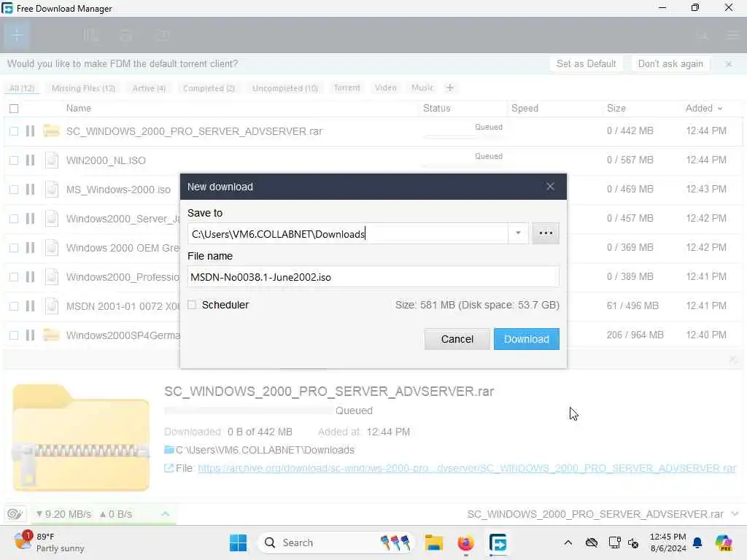
Task: Click the add new download plus icon
Action: (x=17, y=35)
